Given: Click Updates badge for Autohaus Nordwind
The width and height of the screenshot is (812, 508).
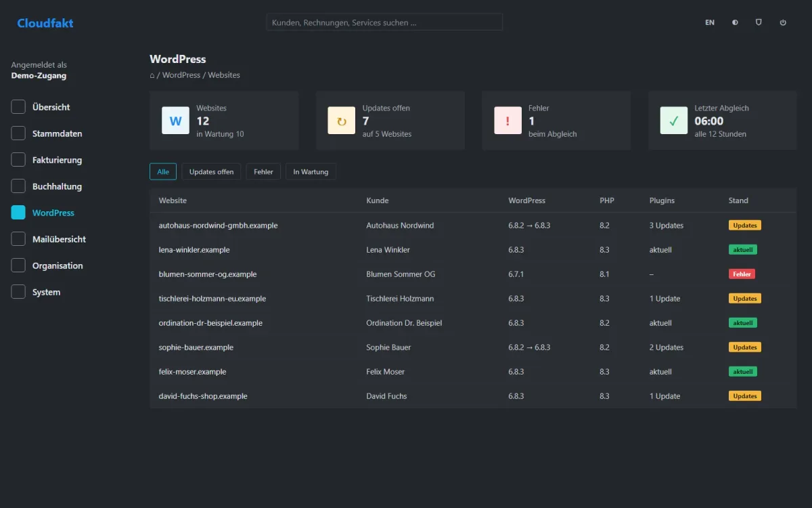Looking at the screenshot, I should [x=745, y=225].
